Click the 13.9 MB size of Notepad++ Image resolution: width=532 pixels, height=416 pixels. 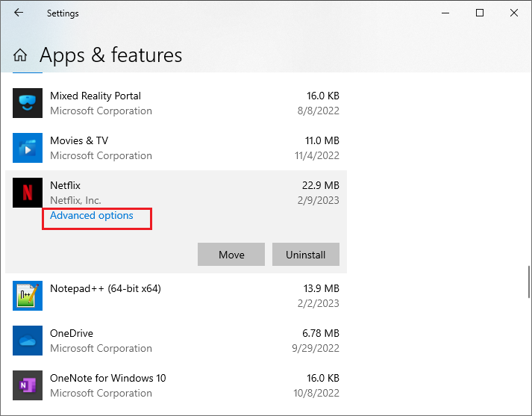322,288
